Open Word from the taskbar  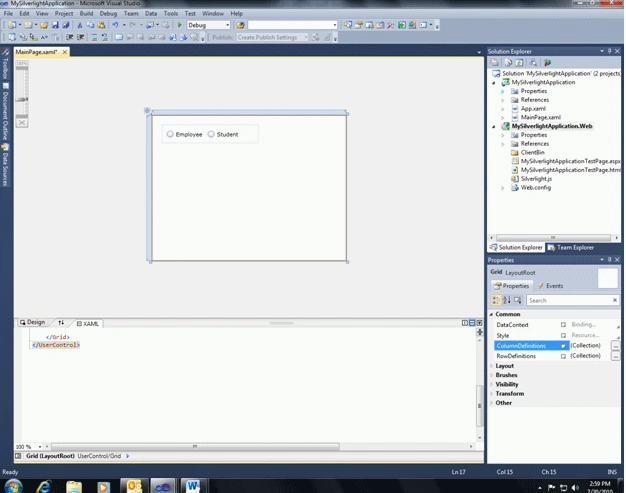click(193, 486)
